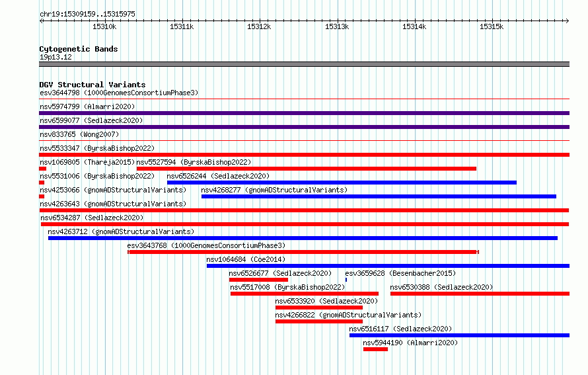
Task: Click the chr19:15309159..15315975 coordinates text
Action: pyautogui.click(x=87, y=14)
